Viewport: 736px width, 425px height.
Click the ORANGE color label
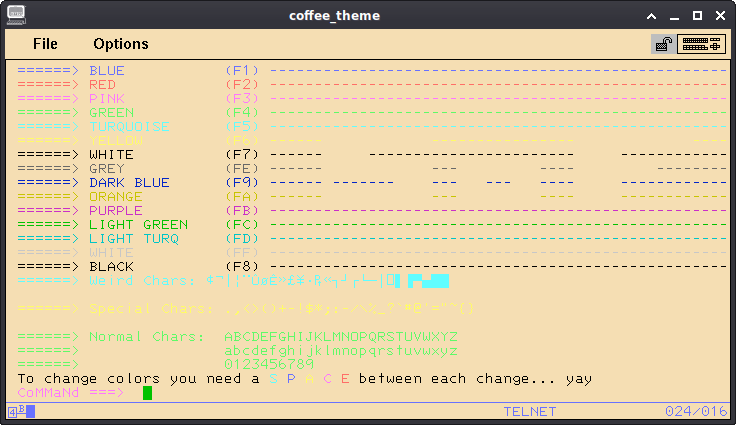[116, 197]
